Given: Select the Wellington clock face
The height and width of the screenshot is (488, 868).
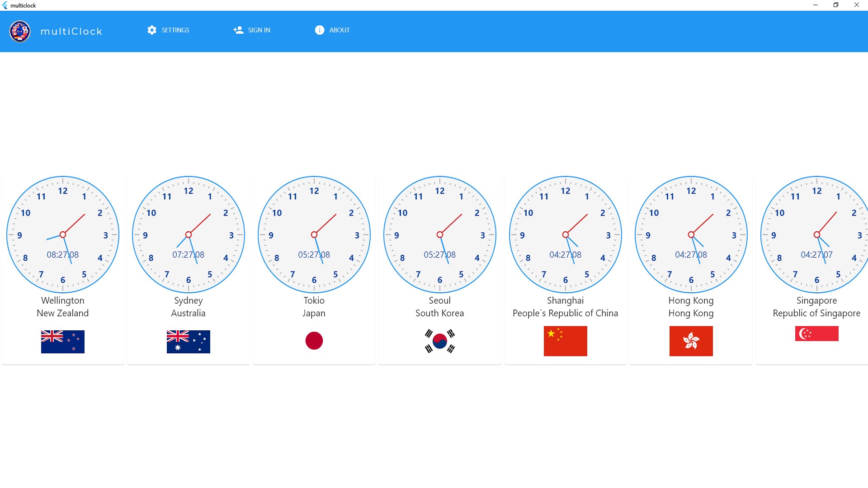Looking at the screenshot, I should (x=63, y=235).
